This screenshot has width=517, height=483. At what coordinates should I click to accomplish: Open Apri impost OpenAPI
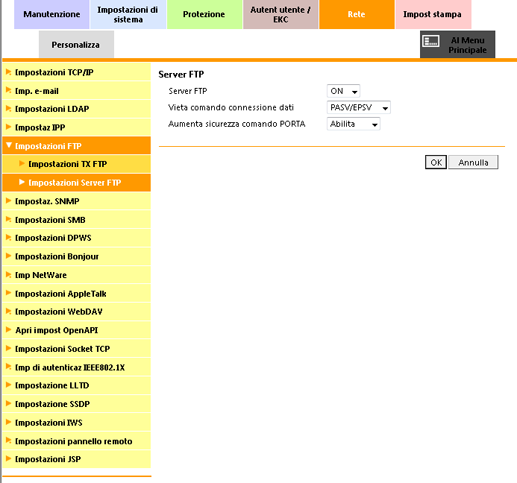pos(76,330)
